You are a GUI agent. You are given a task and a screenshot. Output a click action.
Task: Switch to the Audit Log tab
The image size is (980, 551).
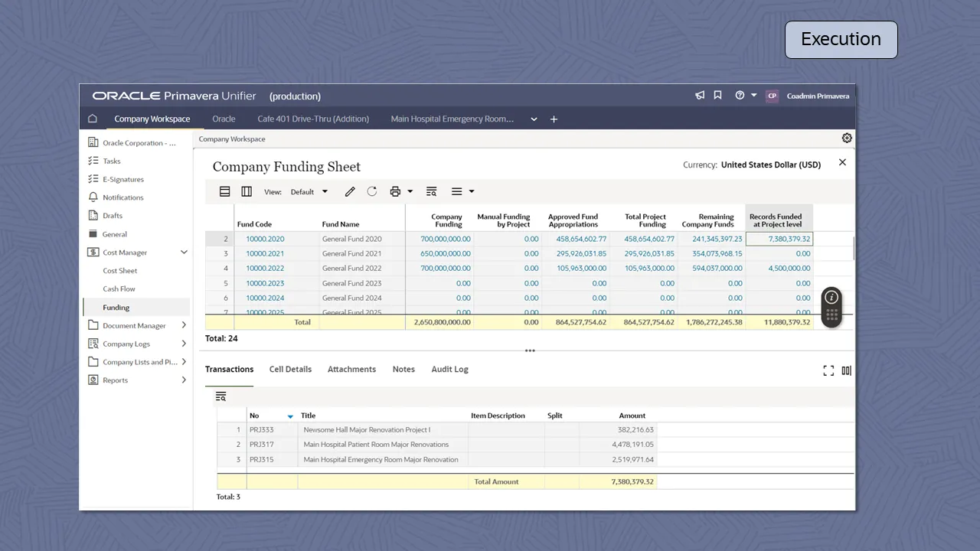coord(449,369)
